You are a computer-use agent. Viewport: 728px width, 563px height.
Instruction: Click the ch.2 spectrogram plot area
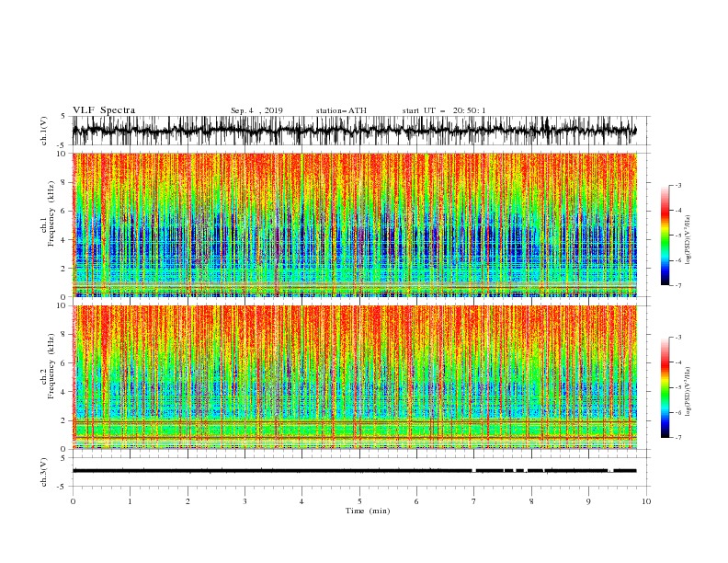point(355,377)
